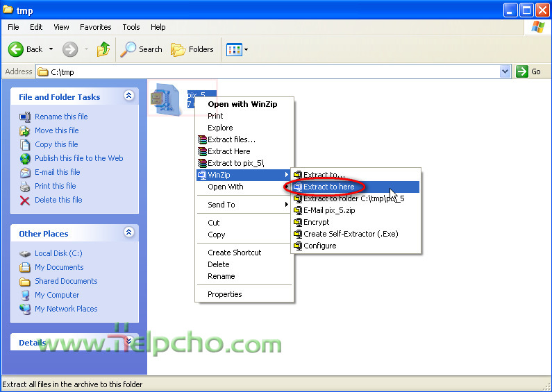Click the My Network Places icon
The width and height of the screenshot is (552, 392).
pos(25,309)
